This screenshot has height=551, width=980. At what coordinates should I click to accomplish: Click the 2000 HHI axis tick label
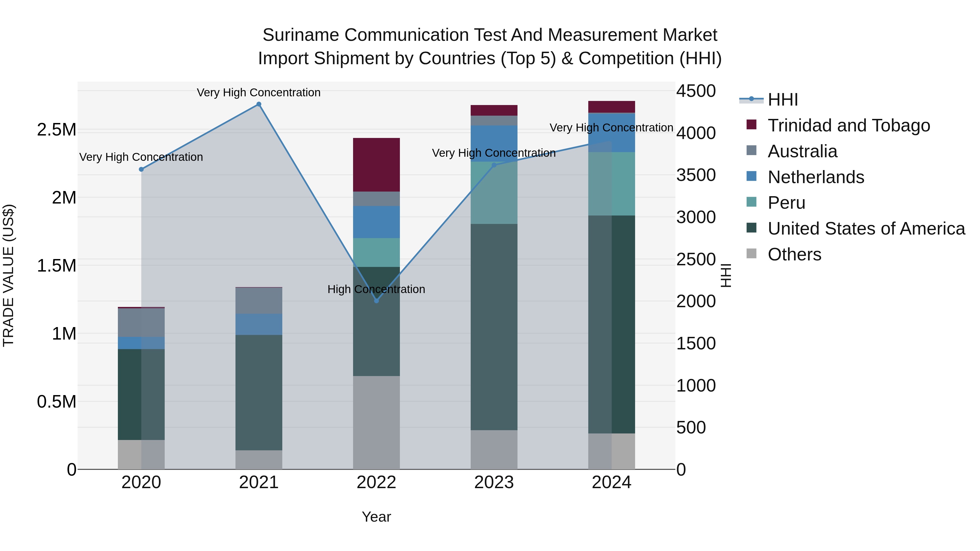pos(696,301)
